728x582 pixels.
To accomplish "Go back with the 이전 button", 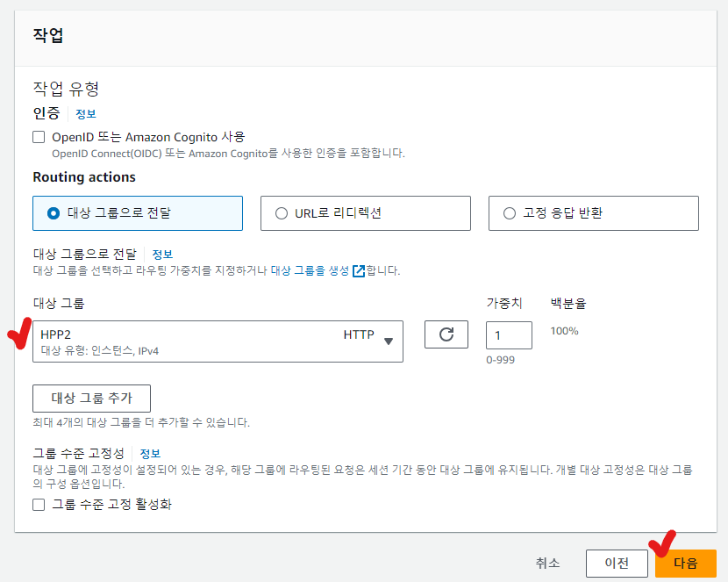I will point(617,564).
